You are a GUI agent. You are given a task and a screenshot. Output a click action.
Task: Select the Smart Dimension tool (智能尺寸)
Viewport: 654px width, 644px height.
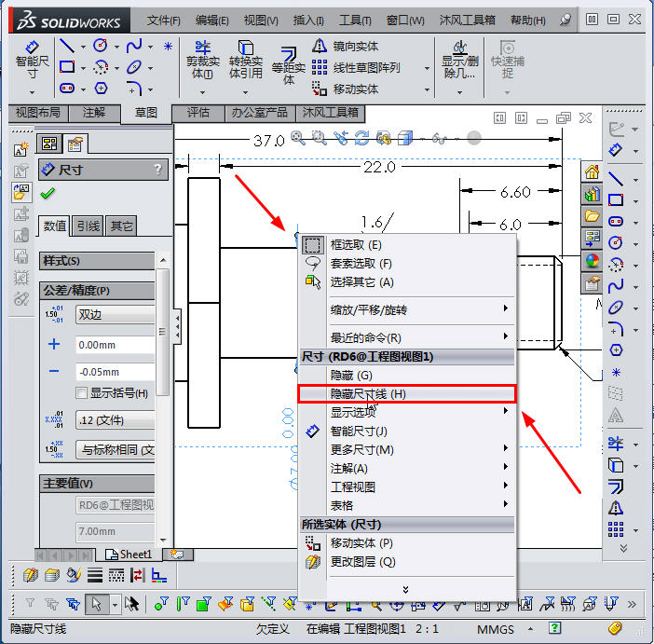33,58
